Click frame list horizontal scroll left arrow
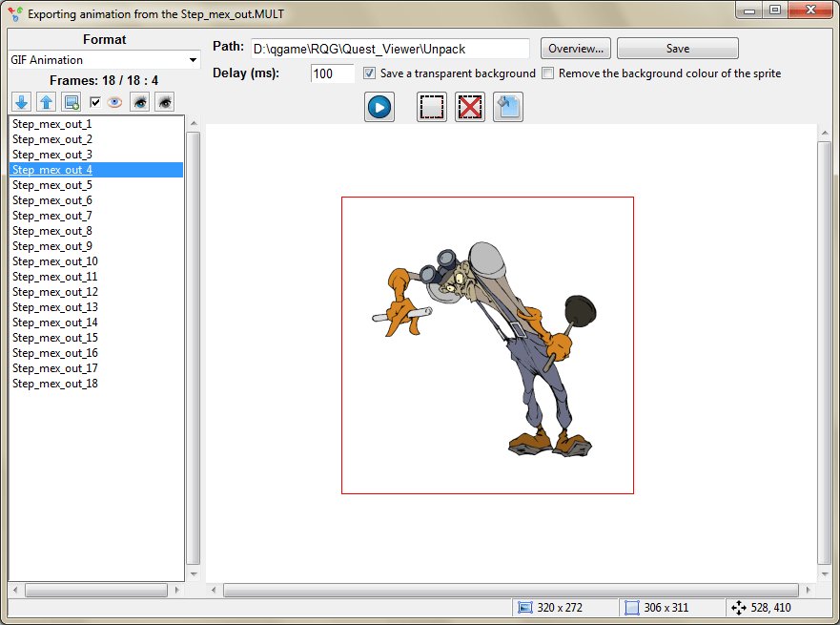Viewport: 840px width, 625px height. [x=15, y=590]
